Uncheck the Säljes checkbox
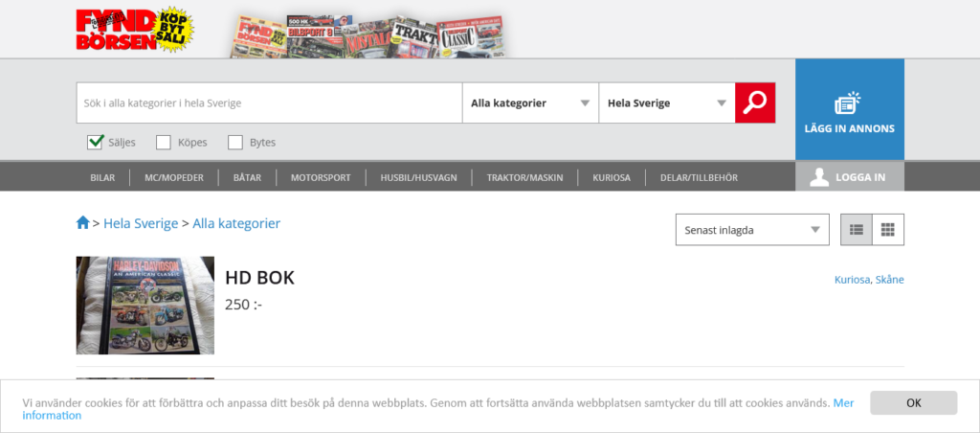Screen dimensions: 980x433 (96, 143)
